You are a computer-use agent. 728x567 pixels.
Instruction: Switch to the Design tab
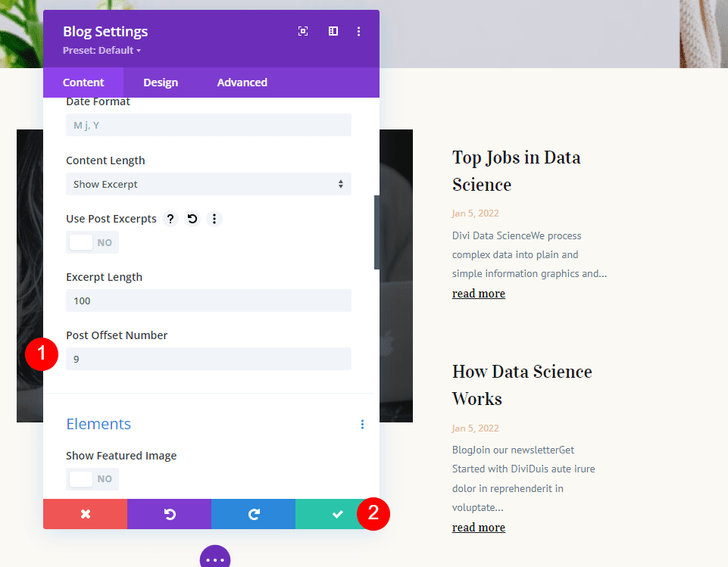[x=161, y=82]
